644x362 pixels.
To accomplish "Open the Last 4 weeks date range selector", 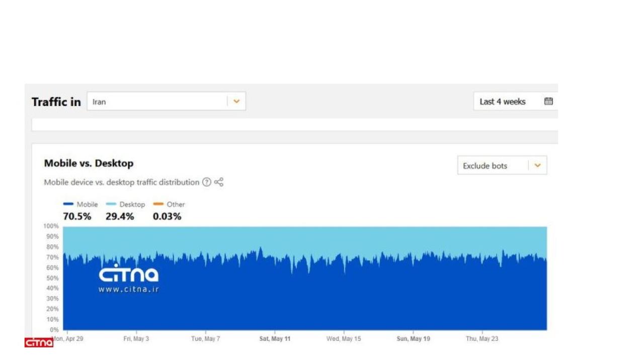I will click(515, 102).
